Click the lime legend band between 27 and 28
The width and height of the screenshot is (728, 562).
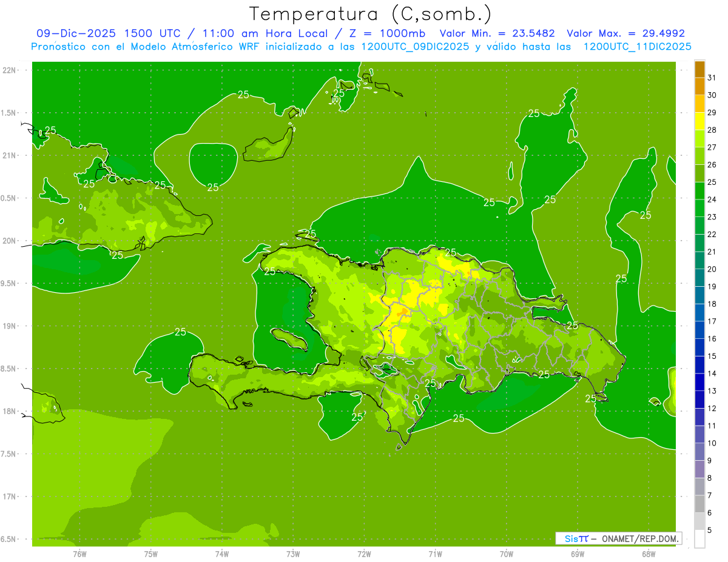(x=699, y=139)
